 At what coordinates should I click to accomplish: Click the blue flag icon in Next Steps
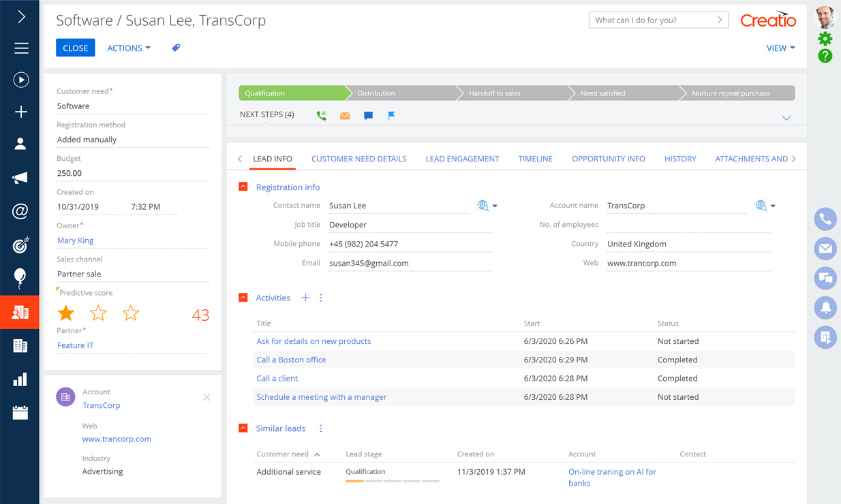point(391,116)
